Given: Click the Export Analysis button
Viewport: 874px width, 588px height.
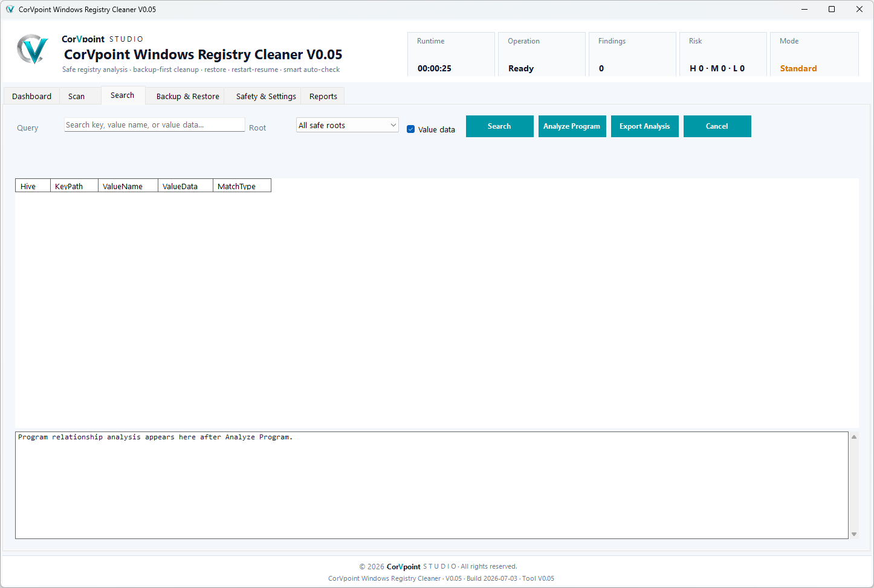Looking at the screenshot, I should pyautogui.click(x=645, y=126).
